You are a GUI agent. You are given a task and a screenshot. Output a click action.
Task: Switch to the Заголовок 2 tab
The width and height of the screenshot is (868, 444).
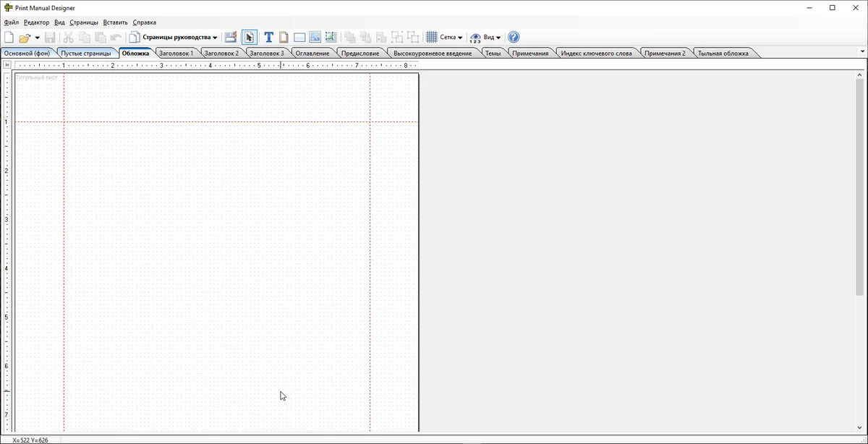tap(221, 53)
